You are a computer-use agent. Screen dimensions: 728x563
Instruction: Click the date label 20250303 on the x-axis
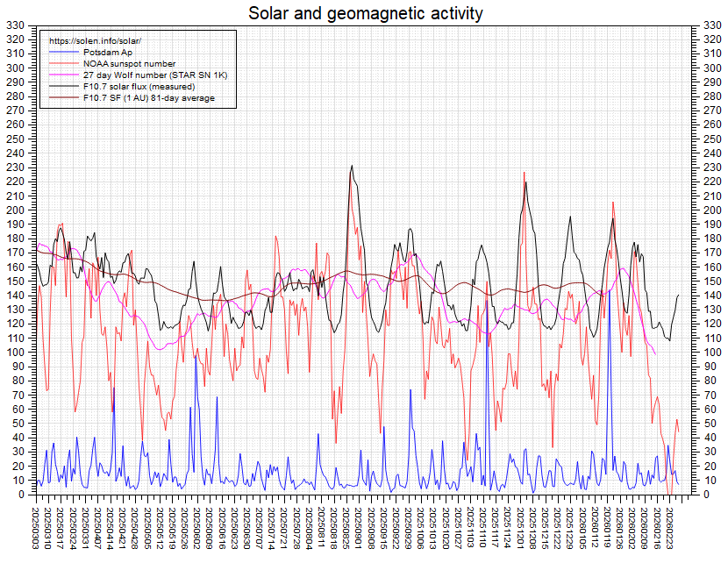(x=36, y=528)
